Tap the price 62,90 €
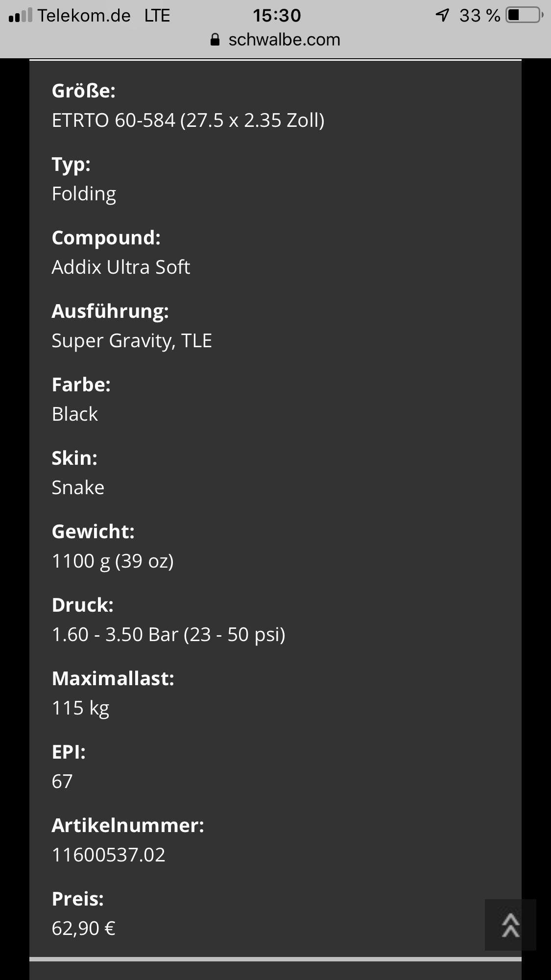The width and height of the screenshot is (551, 980). (x=84, y=929)
